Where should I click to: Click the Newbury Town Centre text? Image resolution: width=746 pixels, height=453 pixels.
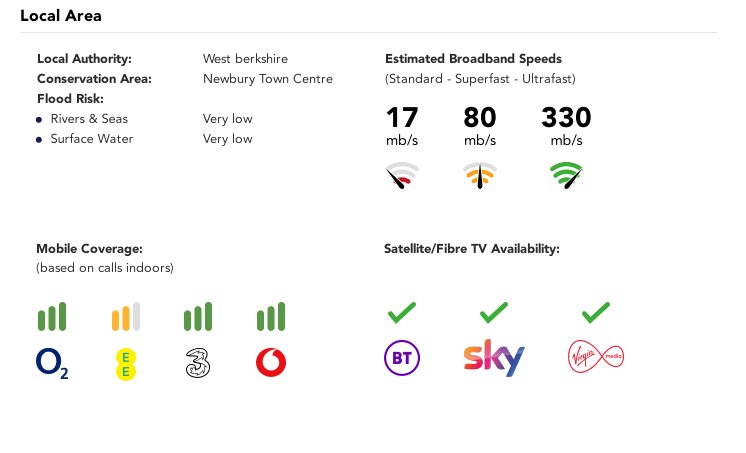(x=268, y=79)
